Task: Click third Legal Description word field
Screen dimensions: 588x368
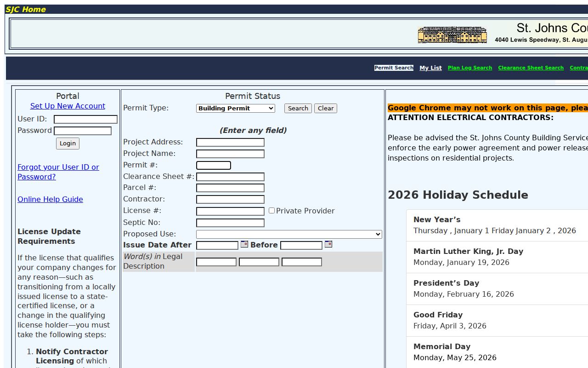Action: point(302,262)
